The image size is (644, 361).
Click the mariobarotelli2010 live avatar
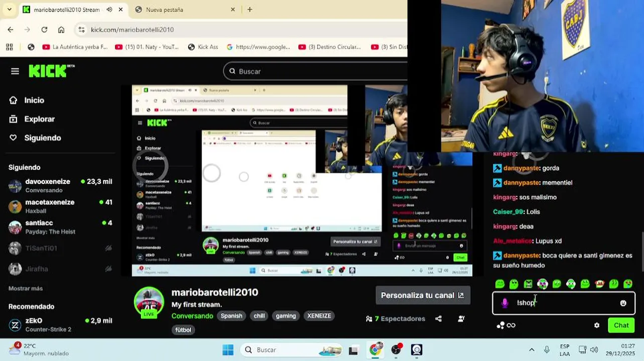tap(149, 302)
